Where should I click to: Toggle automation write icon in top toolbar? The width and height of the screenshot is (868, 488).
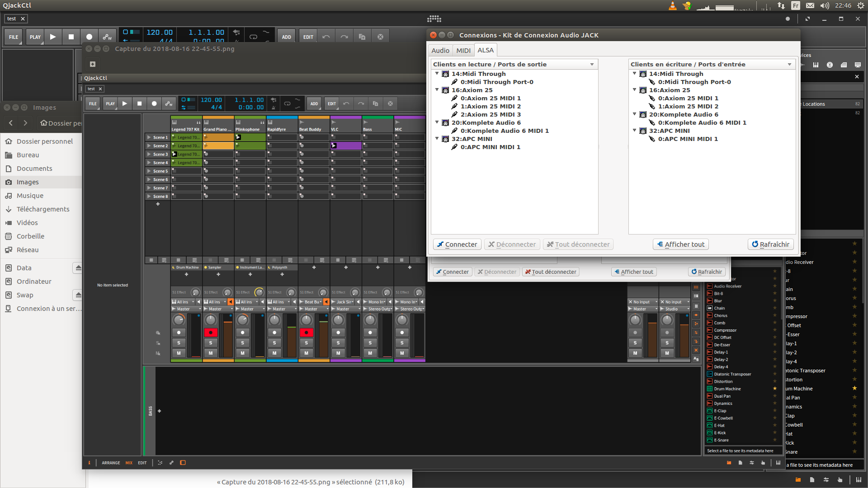[x=107, y=37]
